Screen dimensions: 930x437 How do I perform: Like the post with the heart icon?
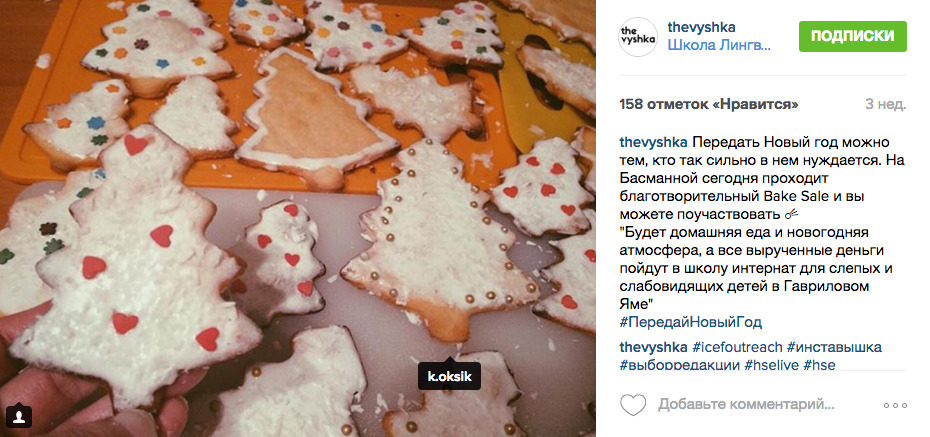click(x=633, y=405)
